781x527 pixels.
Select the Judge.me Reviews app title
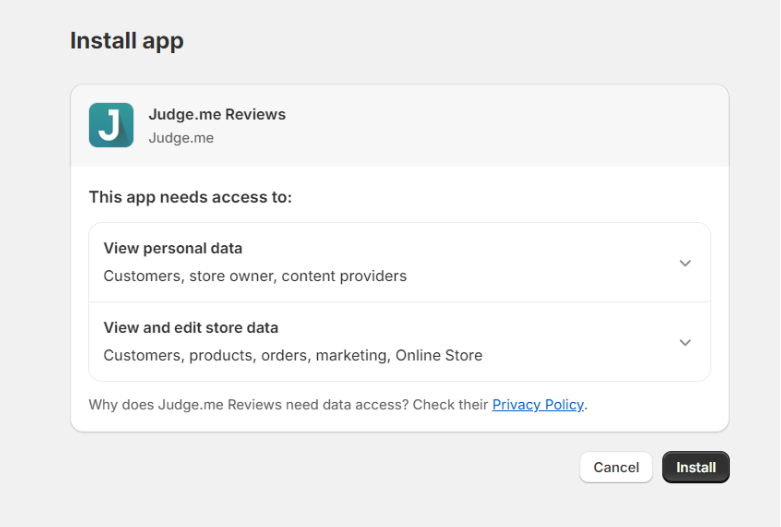tap(217, 115)
